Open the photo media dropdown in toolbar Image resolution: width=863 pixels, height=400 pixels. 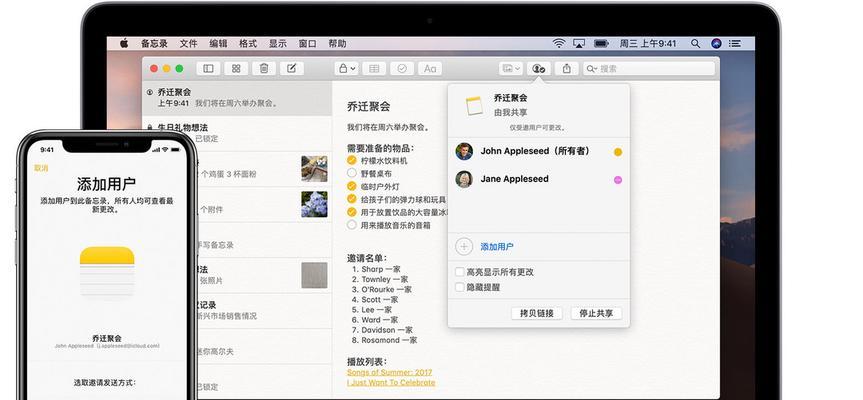click(x=511, y=68)
